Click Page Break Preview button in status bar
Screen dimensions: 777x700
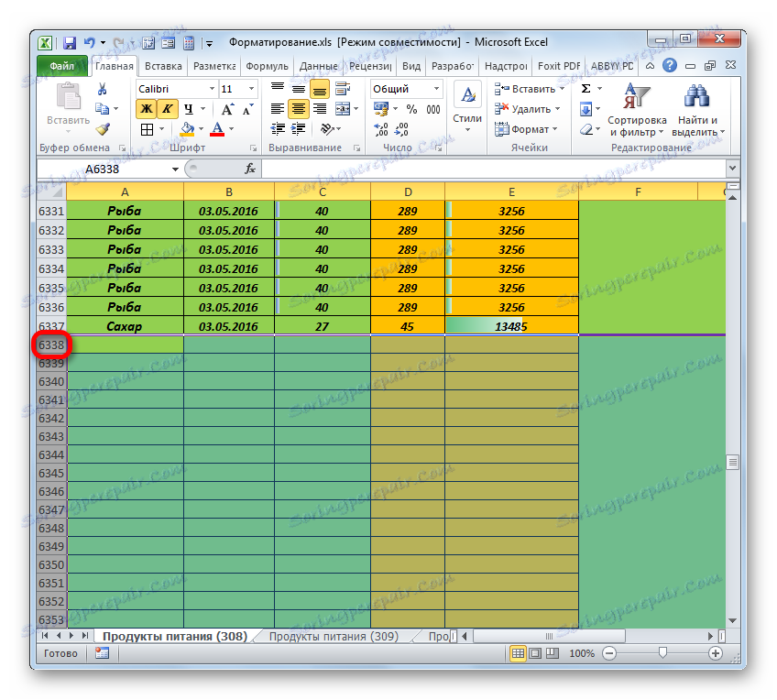[x=552, y=653]
